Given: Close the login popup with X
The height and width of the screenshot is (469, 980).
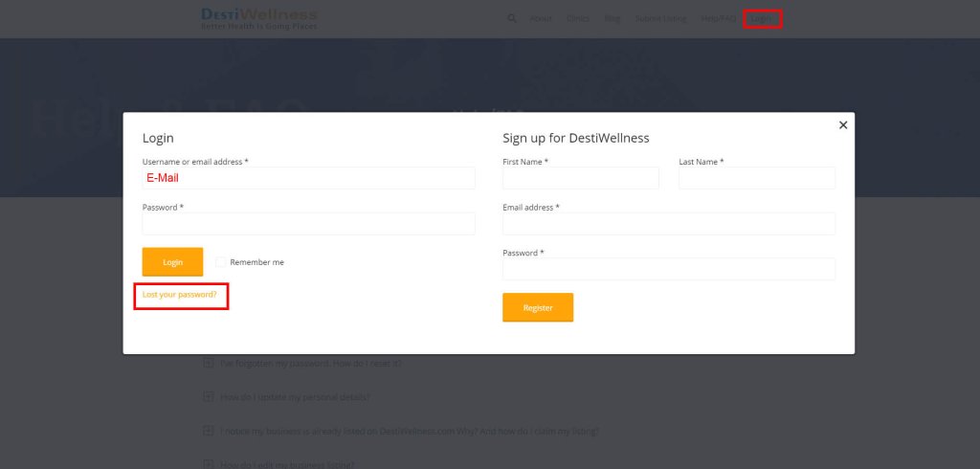Looking at the screenshot, I should 843,124.
